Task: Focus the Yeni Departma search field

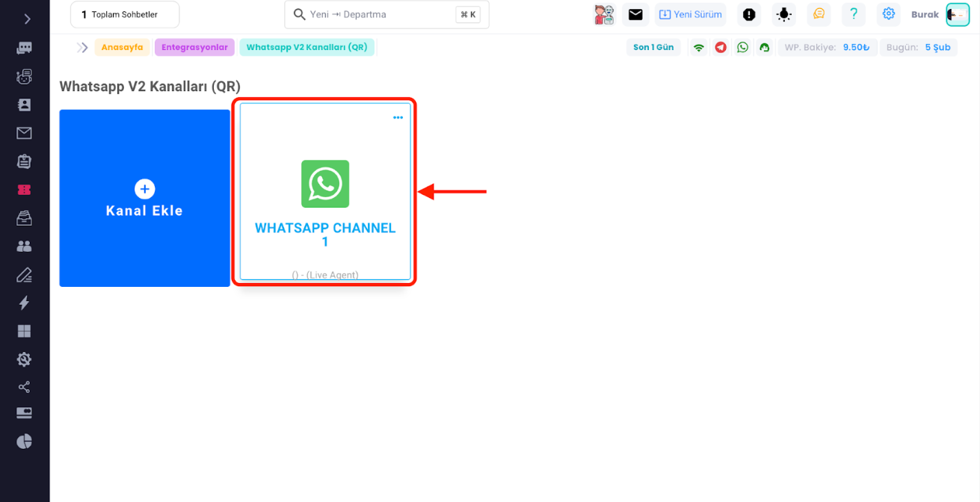Action: 386,14
